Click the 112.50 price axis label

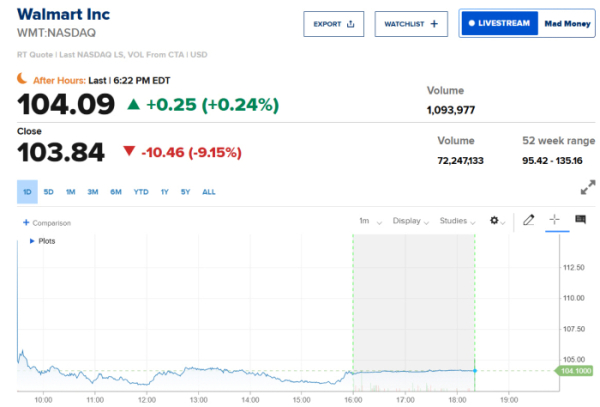tap(574, 267)
